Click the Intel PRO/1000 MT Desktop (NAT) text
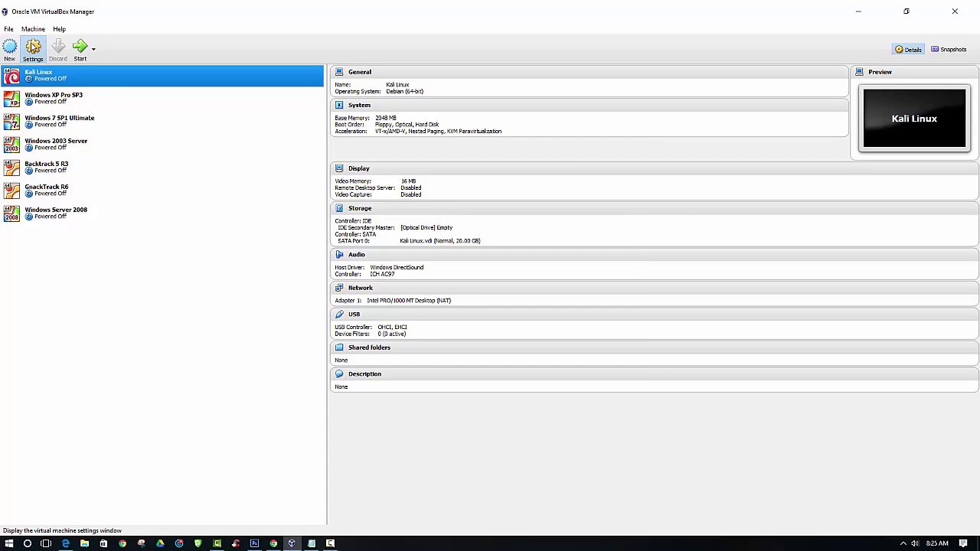Image resolution: width=980 pixels, height=551 pixels. (x=409, y=301)
